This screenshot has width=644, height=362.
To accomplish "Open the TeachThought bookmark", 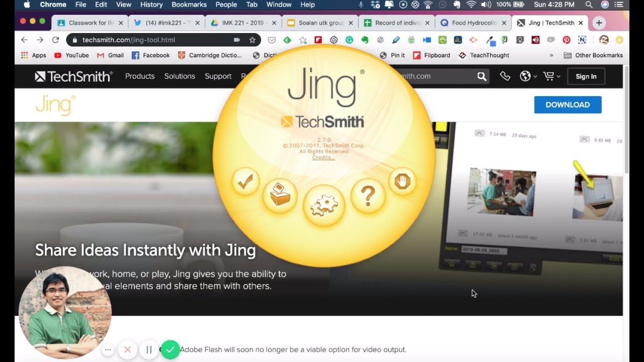I will click(484, 55).
